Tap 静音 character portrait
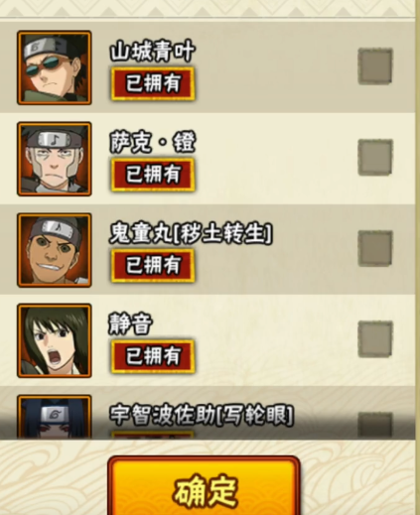 (55, 340)
